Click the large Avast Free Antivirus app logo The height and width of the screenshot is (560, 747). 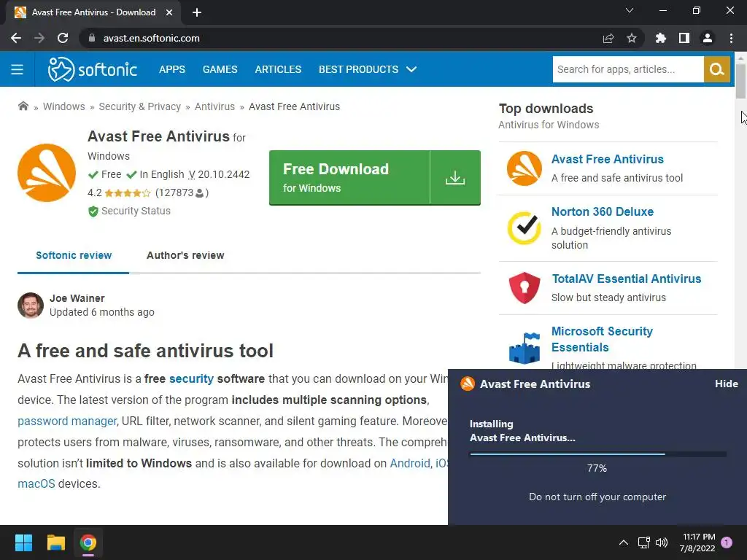click(x=47, y=172)
